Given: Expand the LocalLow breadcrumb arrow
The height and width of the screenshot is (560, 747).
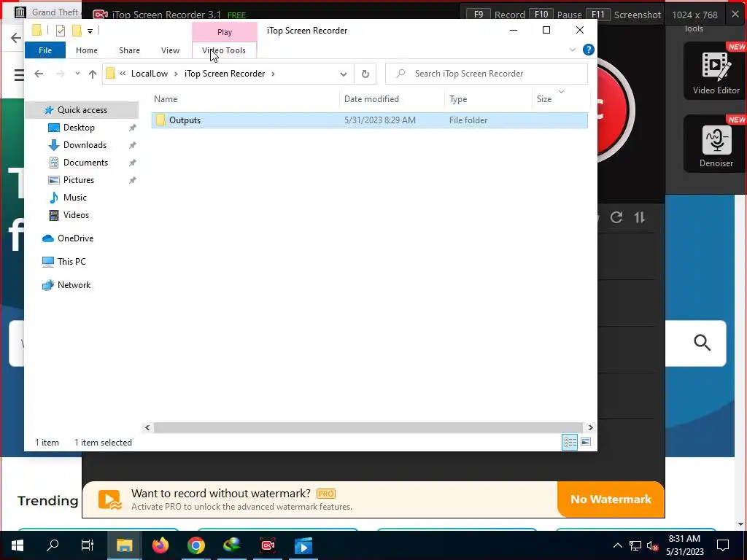Looking at the screenshot, I should pos(176,74).
